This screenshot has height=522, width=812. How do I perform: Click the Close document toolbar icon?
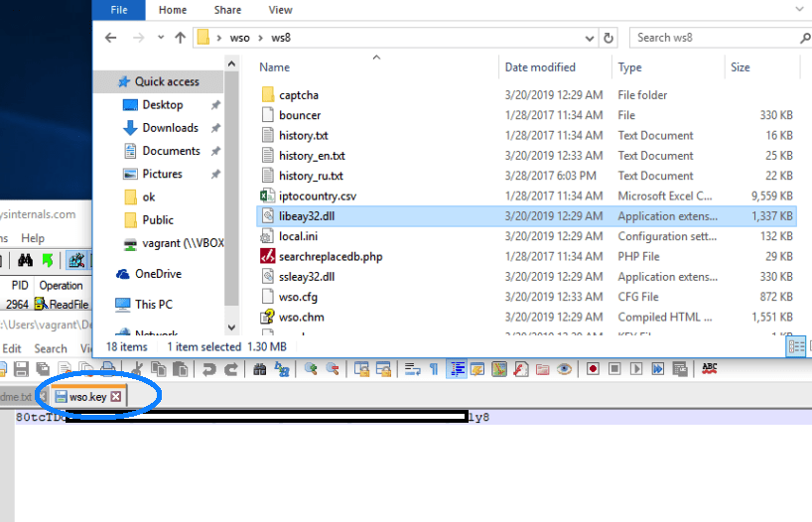coord(65,369)
